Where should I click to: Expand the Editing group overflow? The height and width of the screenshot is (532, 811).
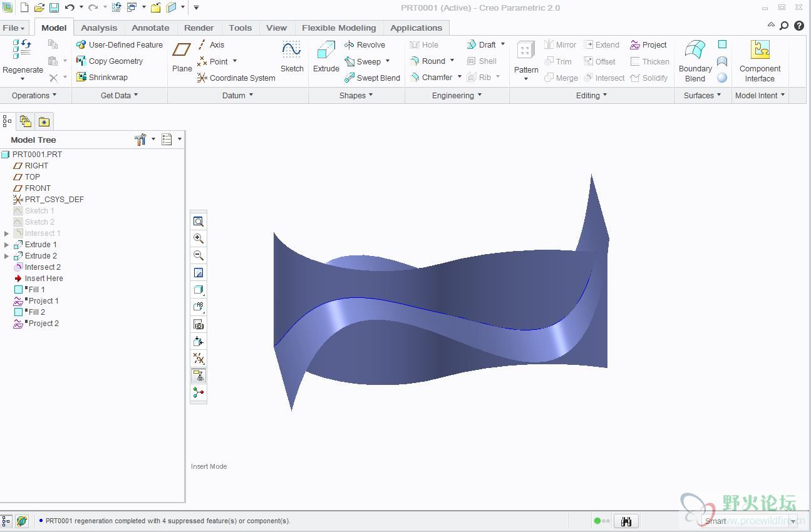tap(592, 96)
